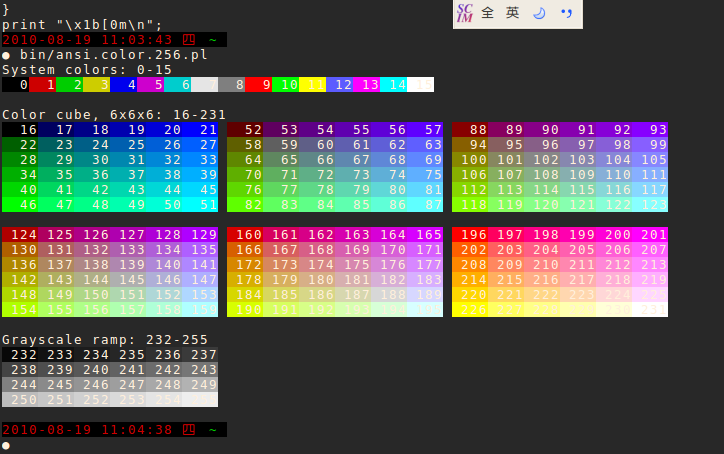
Task: Click the 'Color cube, 6x6x6: 16-231' heading
Action: [114, 115]
